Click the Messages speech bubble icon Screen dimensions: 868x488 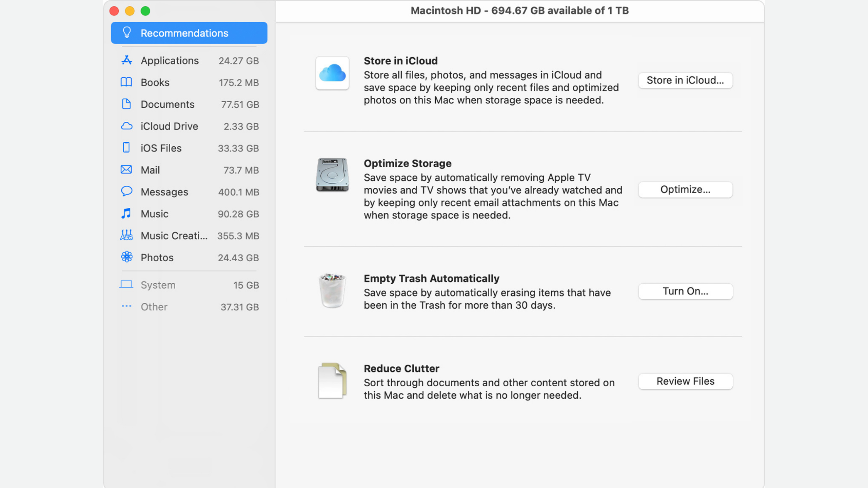point(126,191)
